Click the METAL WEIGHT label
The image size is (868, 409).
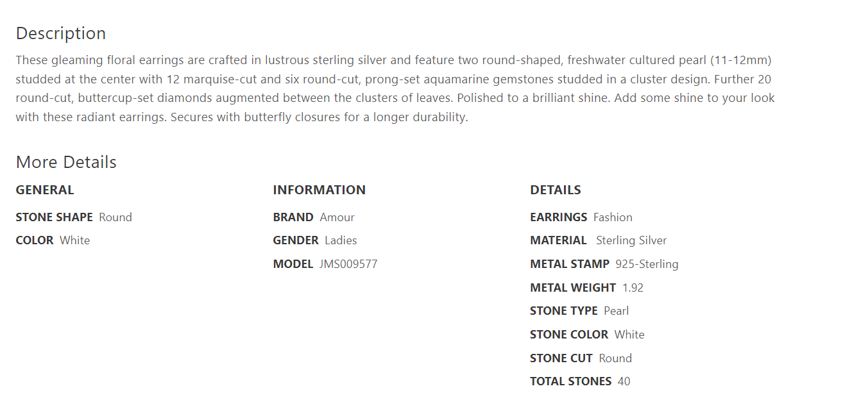pos(573,288)
